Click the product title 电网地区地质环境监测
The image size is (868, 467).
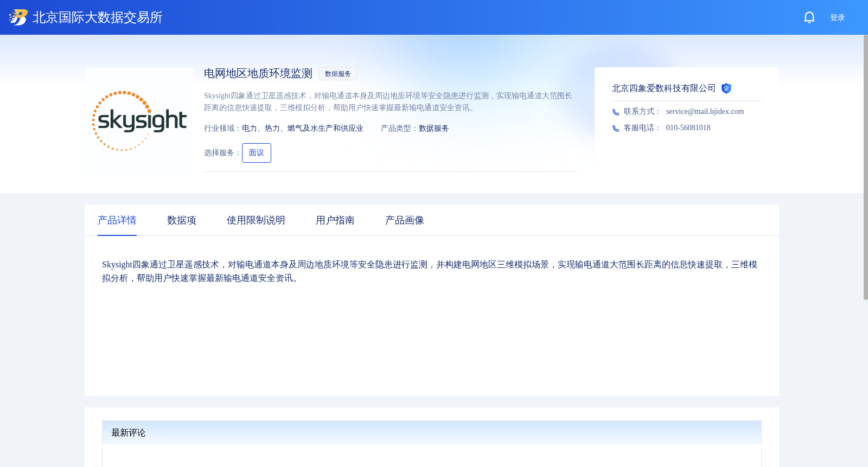click(x=258, y=73)
